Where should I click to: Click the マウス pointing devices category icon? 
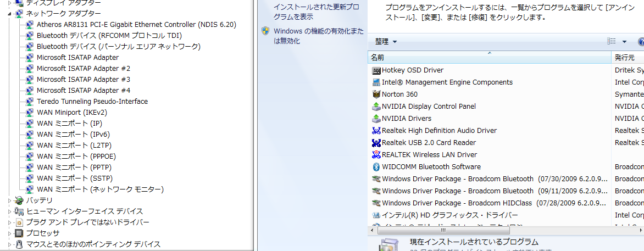tap(19, 244)
